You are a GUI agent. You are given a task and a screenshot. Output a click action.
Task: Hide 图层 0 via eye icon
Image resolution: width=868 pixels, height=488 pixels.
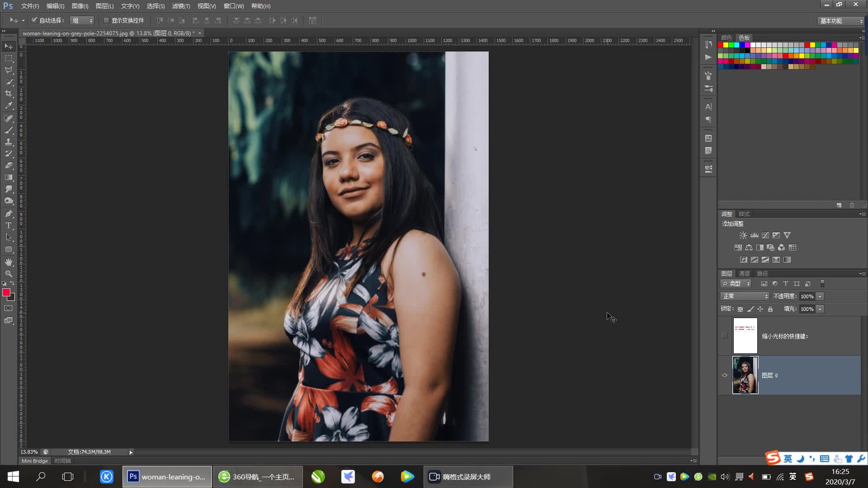tap(725, 375)
